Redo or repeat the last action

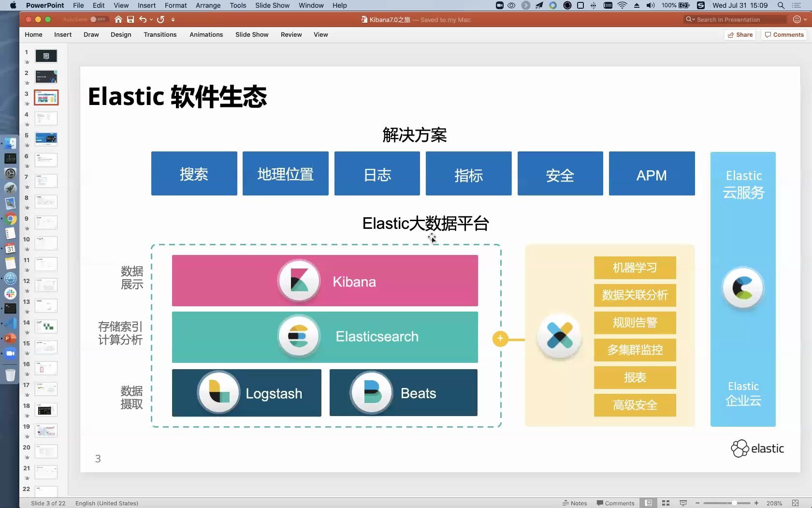tap(160, 19)
